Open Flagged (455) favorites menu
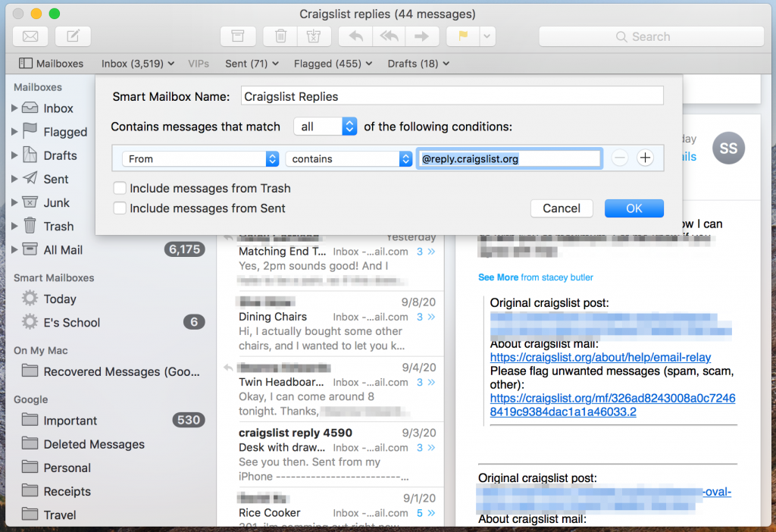 point(333,64)
